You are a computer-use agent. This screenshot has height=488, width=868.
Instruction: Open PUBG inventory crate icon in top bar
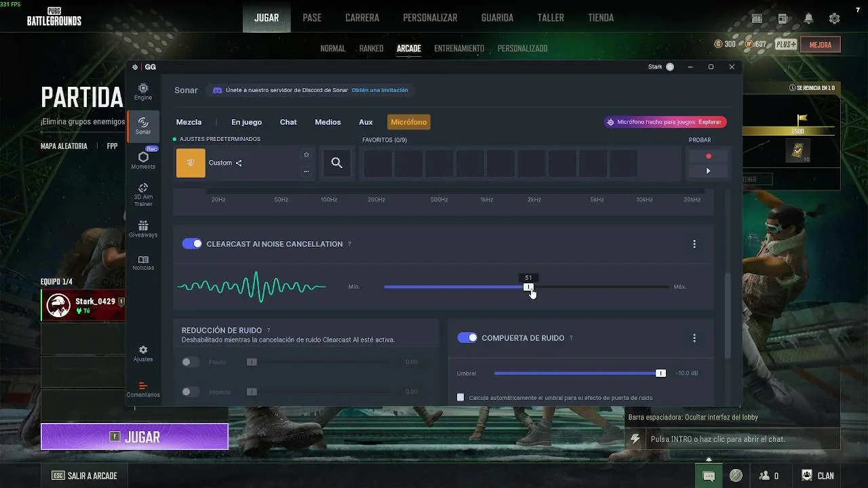pos(757,19)
